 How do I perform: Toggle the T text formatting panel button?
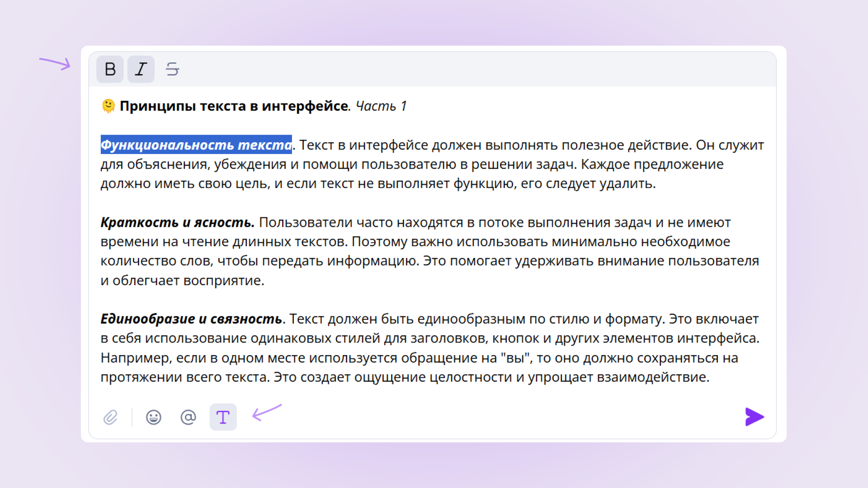click(223, 417)
